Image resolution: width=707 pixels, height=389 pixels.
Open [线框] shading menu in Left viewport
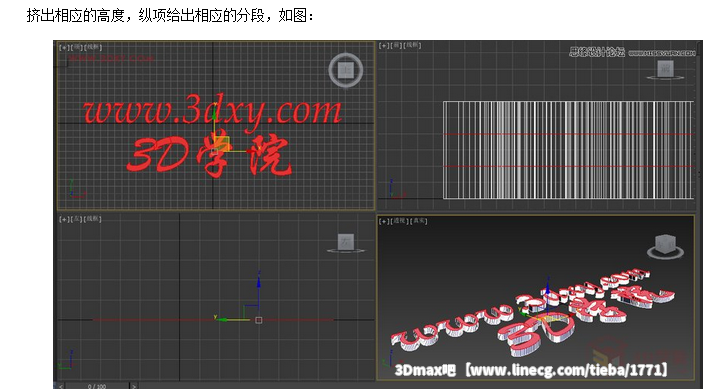tap(93, 219)
